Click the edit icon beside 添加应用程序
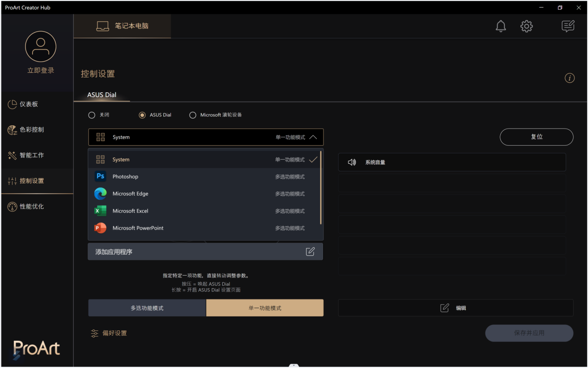Image resolution: width=588 pixels, height=368 pixels. click(x=310, y=252)
